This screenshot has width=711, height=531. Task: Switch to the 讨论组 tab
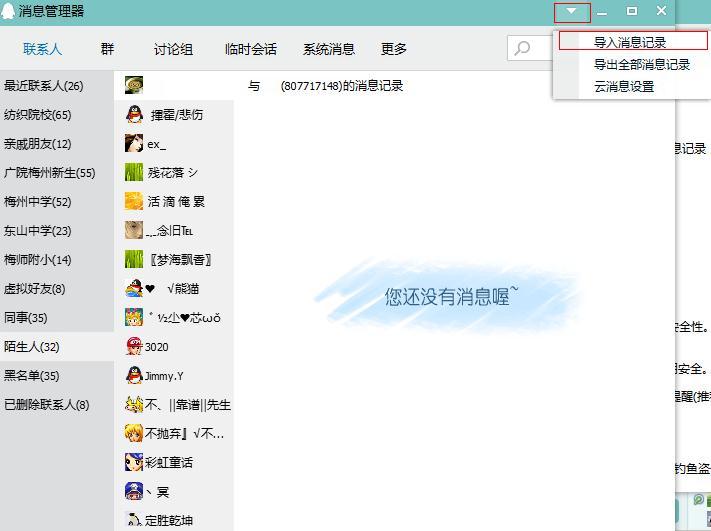[x=173, y=49]
